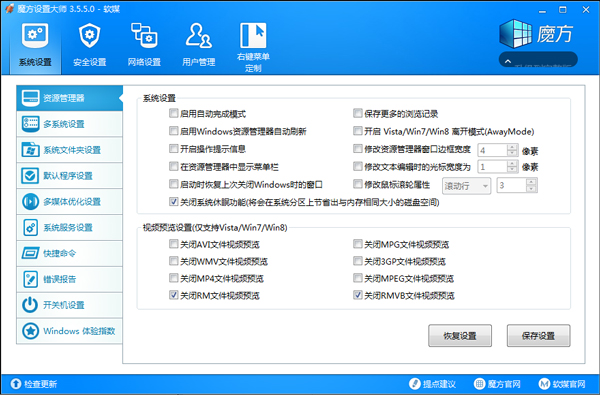Focus cursor width field showing 1

pyautogui.click(x=492, y=166)
